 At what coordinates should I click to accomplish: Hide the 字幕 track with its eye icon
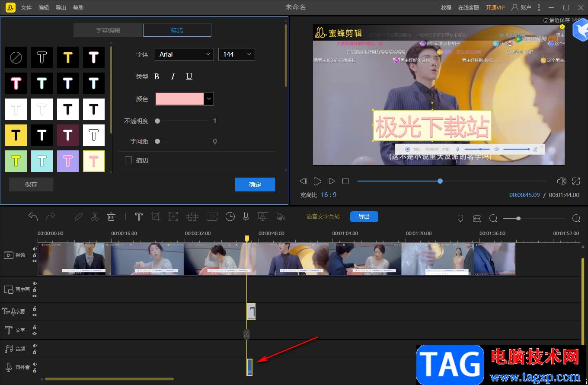click(x=35, y=315)
